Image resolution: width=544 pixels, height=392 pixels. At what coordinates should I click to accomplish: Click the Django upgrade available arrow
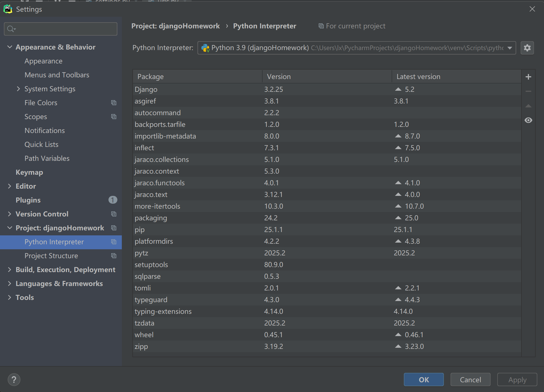(x=398, y=89)
